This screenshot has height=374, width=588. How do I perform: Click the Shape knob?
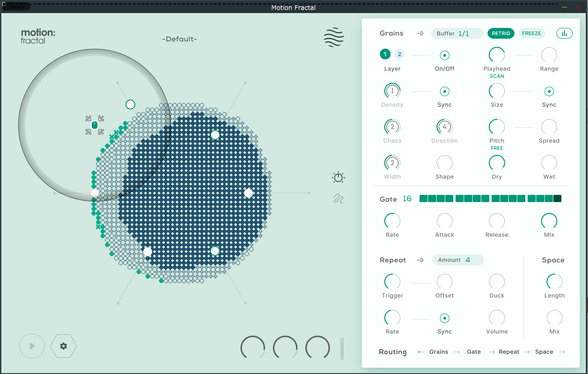point(445,163)
